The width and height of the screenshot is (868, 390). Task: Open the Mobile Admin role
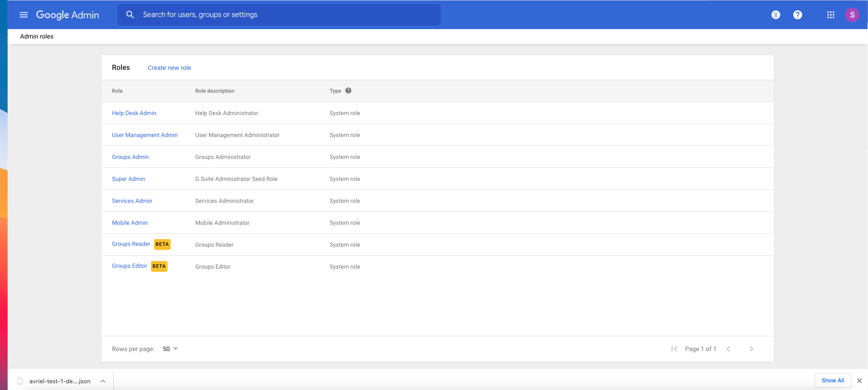(x=130, y=223)
